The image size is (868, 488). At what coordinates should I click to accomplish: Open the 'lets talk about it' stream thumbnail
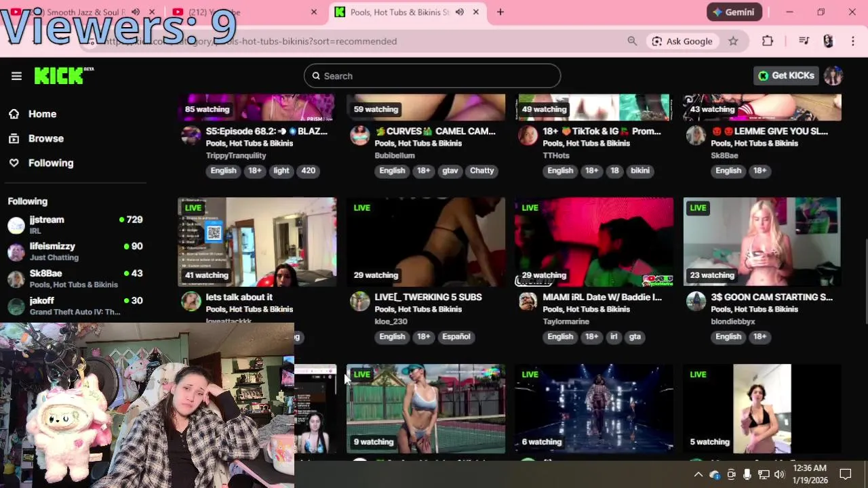tap(257, 242)
